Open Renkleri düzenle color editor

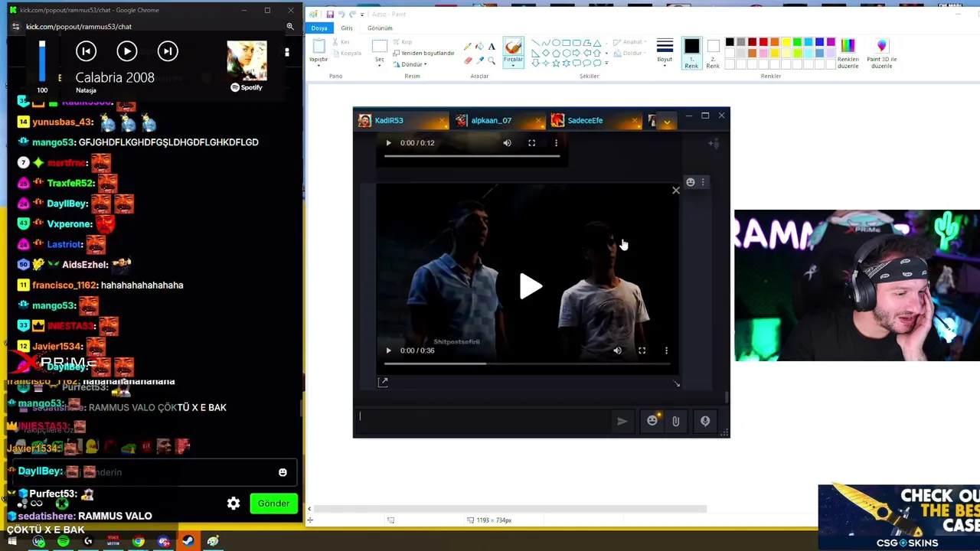[x=848, y=53]
